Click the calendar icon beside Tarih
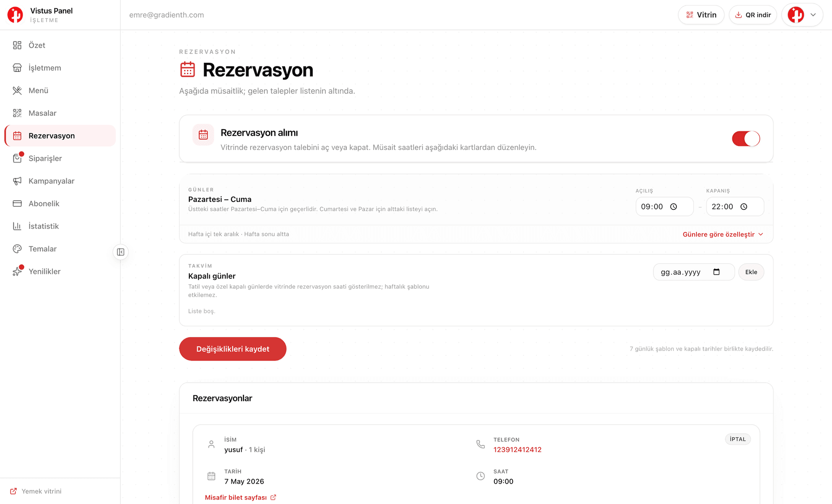Screen dimensions: 832x504 pyautogui.click(x=211, y=476)
